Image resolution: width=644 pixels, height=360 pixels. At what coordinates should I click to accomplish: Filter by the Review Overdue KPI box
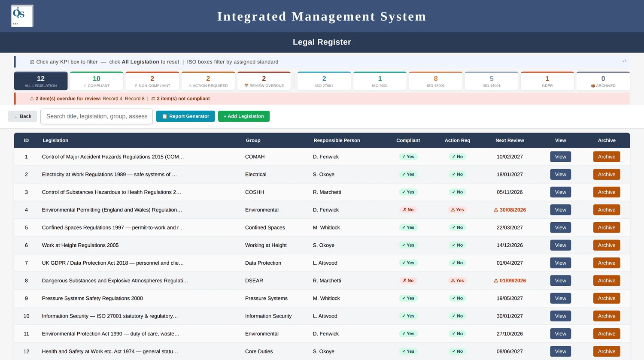[x=264, y=81]
